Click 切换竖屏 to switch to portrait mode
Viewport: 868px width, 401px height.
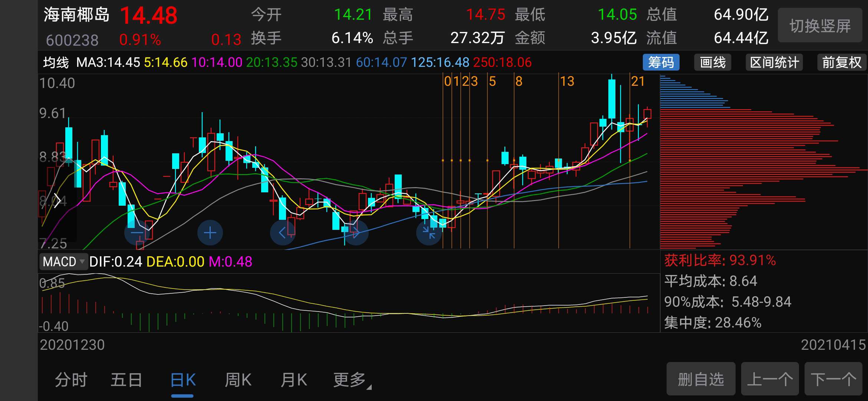point(820,25)
